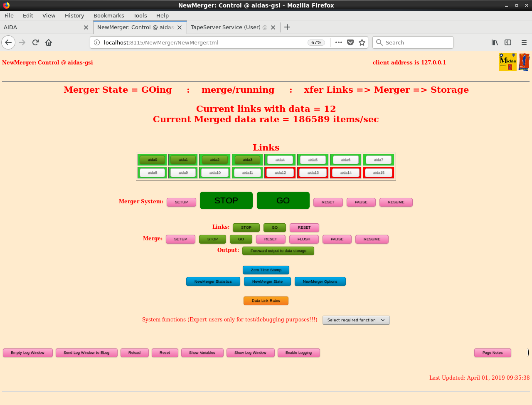
Task: Enable the aida10 link
Action: coord(215,173)
